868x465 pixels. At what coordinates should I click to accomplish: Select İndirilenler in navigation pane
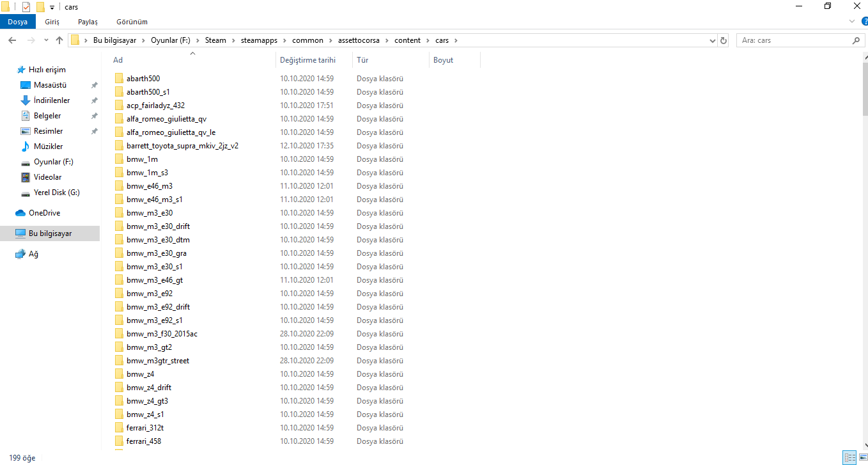point(52,100)
